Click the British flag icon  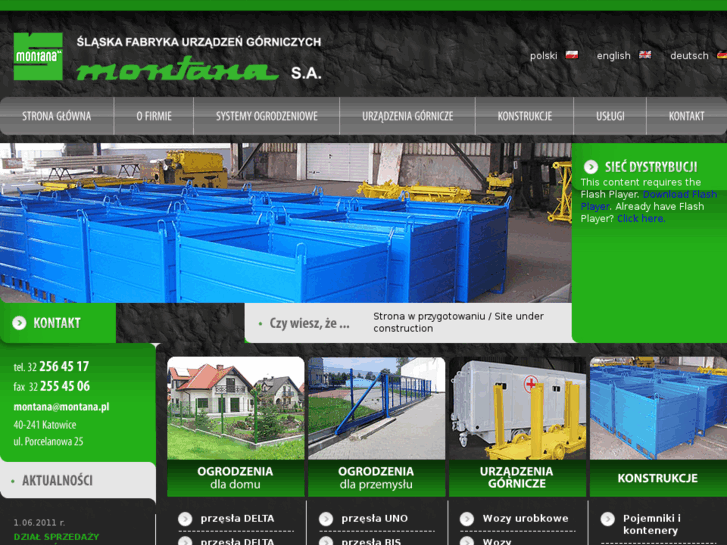tap(645, 55)
